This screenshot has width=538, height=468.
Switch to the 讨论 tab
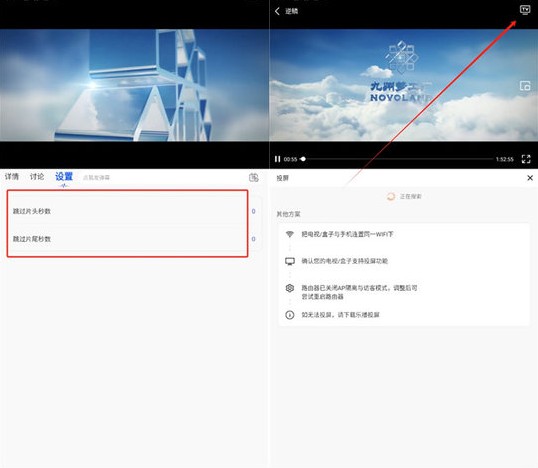click(x=37, y=177)
